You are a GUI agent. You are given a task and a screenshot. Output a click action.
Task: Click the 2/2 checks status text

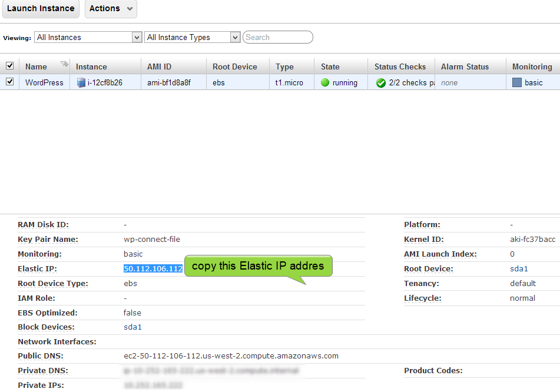coord(412,82)
